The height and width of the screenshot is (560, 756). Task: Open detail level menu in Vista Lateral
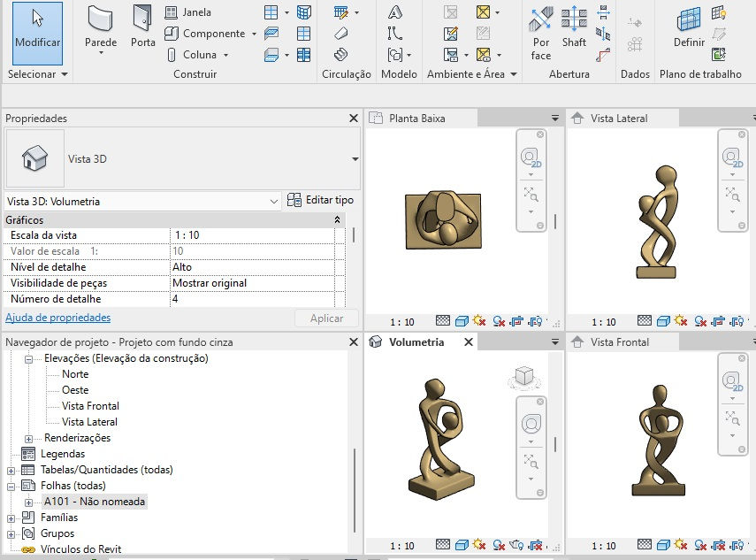click(645, 321)
